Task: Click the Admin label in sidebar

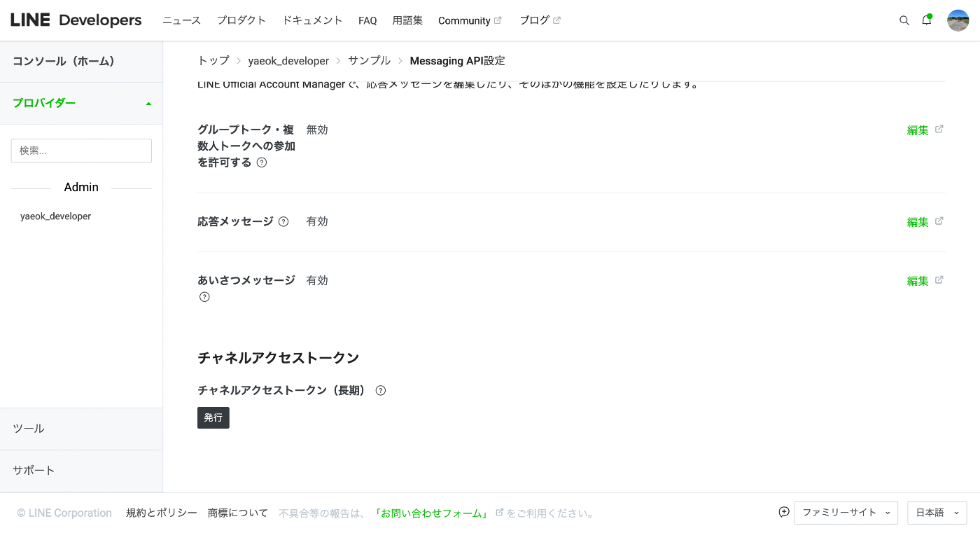Action: [x=81, y=188]
